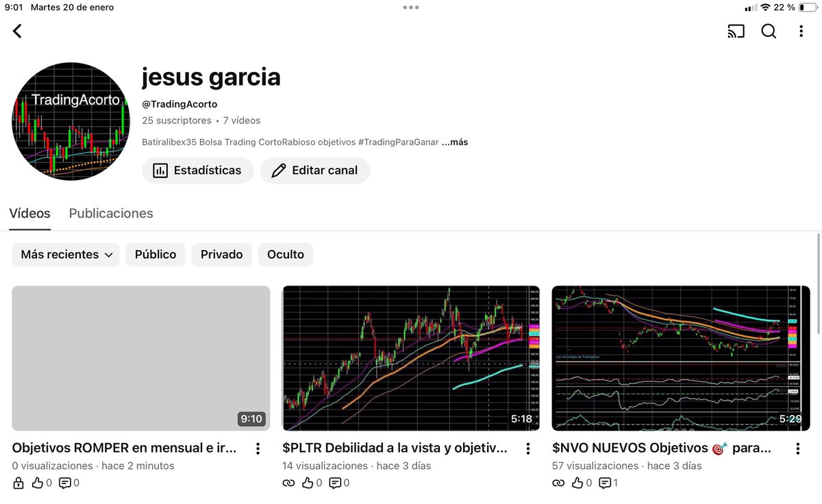Open the top-right three-dot menu
Image resolution: width=822 pixels, height=504 pixels.
801,32
